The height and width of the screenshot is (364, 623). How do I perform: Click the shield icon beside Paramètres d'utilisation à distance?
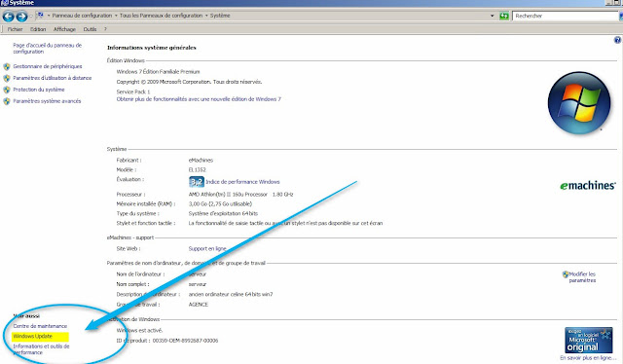[x=7, y=78]
